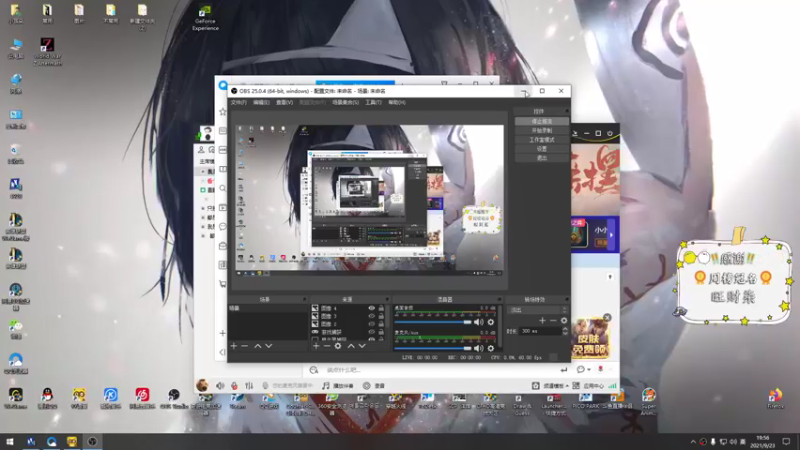Pop out the Scenes dock panel

pyautogui.click(x=305, y=299)
